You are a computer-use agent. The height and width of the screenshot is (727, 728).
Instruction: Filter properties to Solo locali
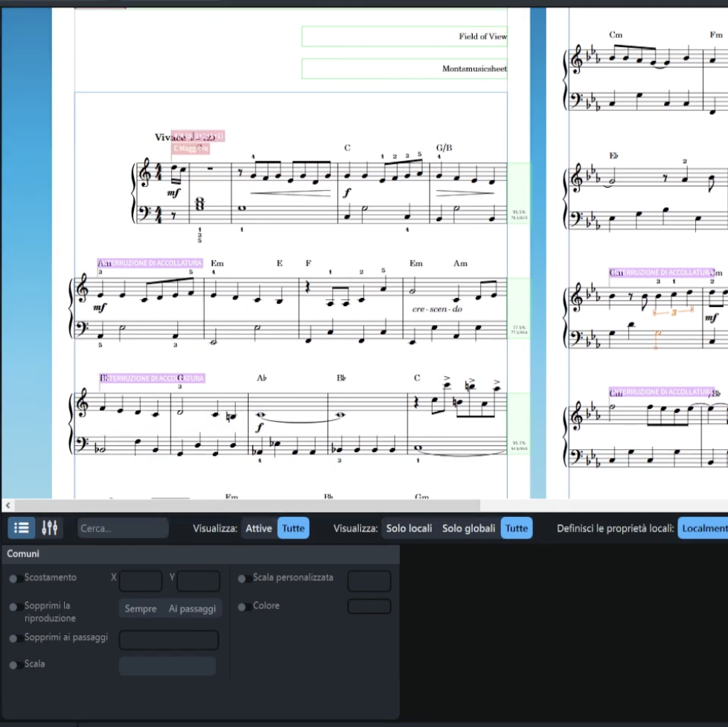tap(409, 528)
